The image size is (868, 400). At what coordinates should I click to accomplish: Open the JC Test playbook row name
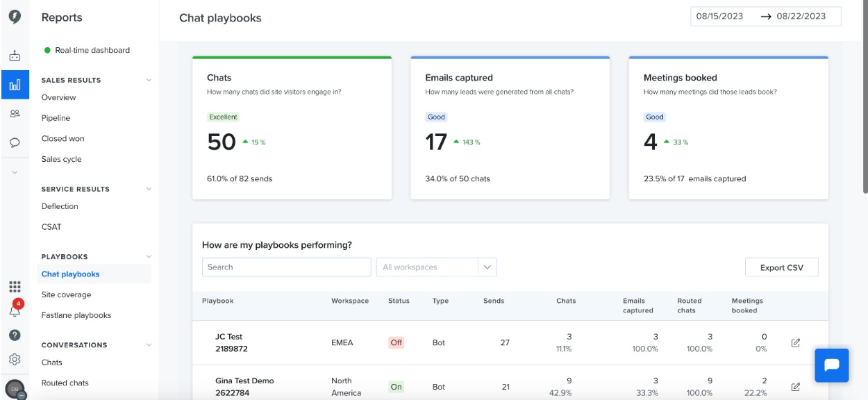pyautogui.click(x=231, y=342)
